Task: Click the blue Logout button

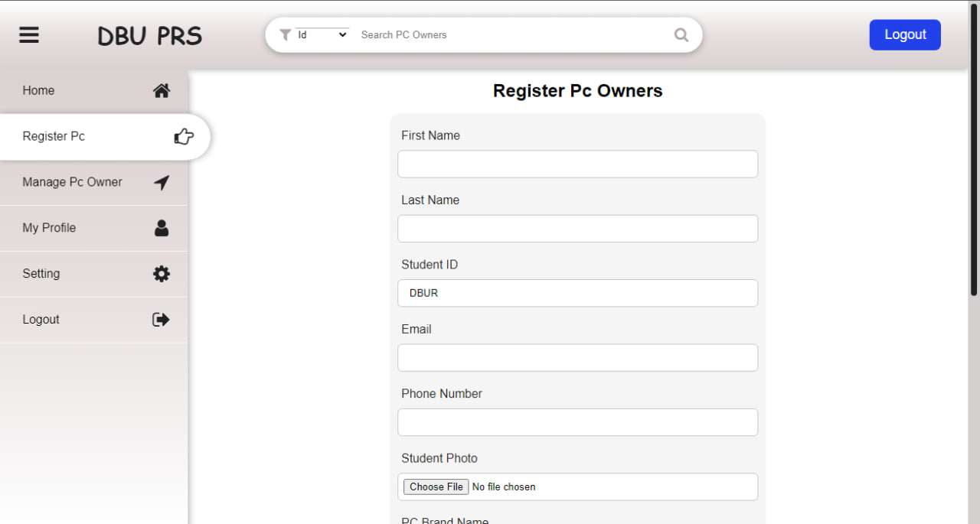Action: (x=905, y=34)
